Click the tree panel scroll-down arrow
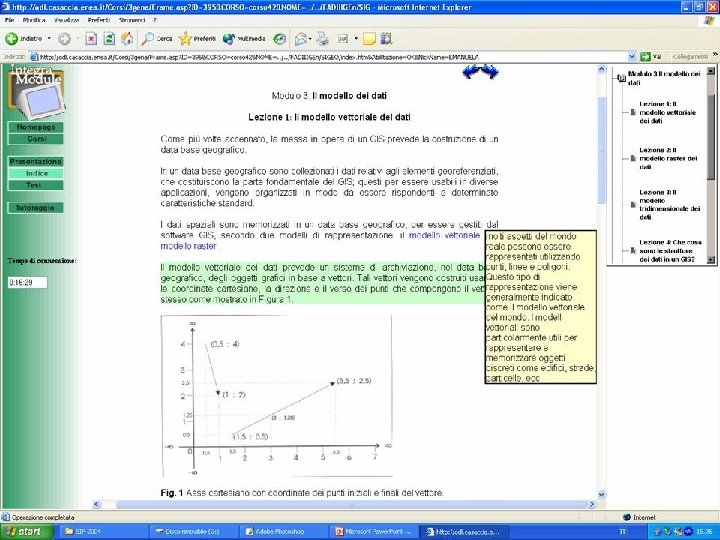The image size is (720, 540). click(x=711, y=259)
